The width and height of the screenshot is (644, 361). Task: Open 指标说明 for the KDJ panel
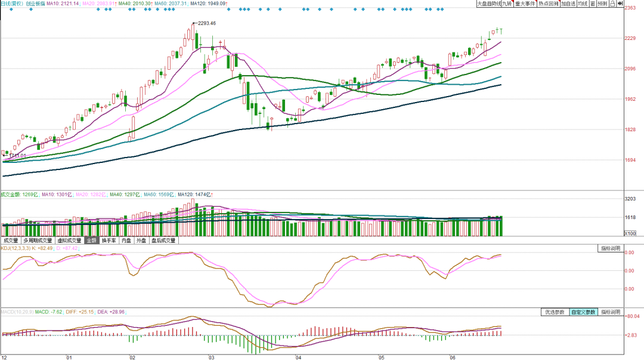tap(611, 248)
